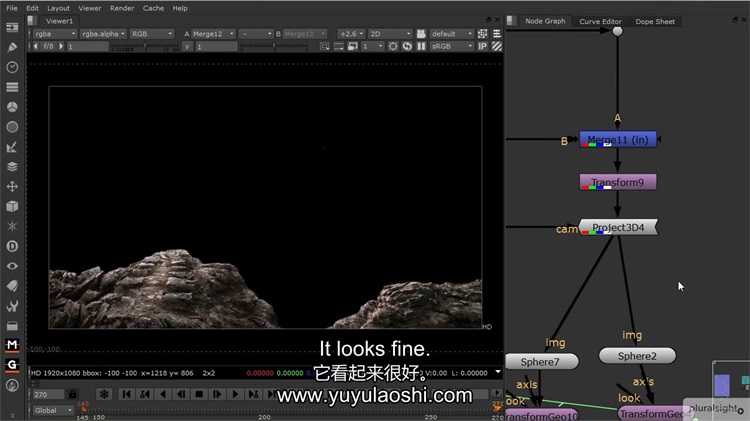The height and width of the screenshot is (421, 750).
Task: Open the rgba.alpha channel dropdown
Action: (103, 34)
